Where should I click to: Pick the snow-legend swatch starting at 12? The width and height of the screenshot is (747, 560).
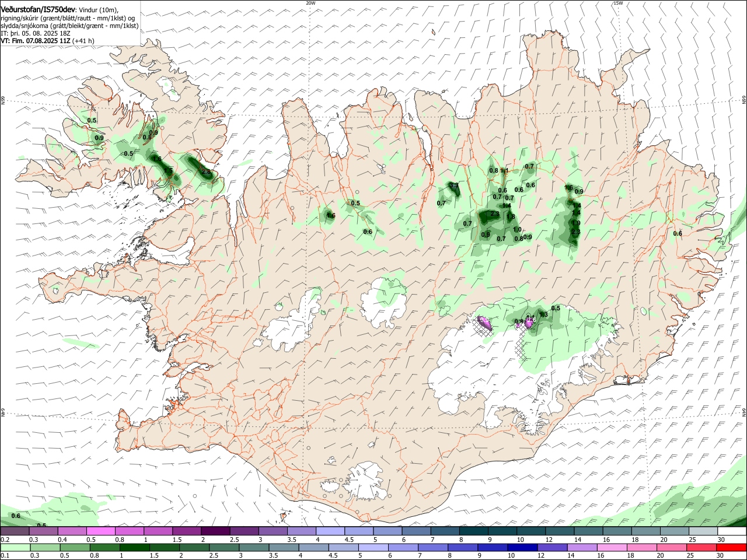560,531
